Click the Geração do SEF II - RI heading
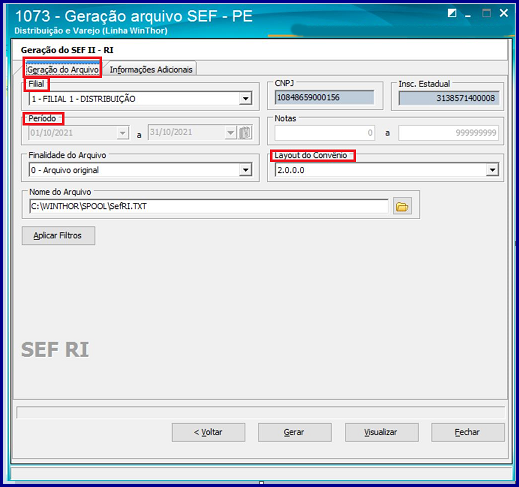 click(67, 50)
